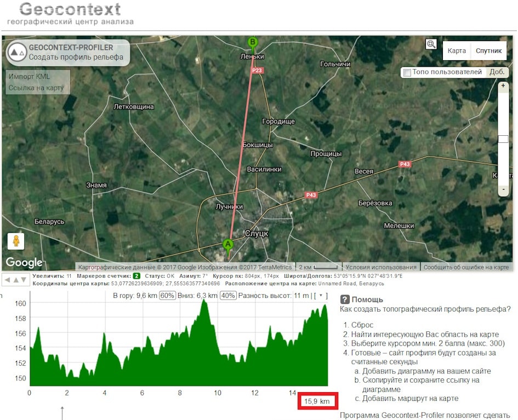Click the Geocontext-Profiler triangle logo icon
The height and width of the screenshot is (420, 518).
click(17, 52)
